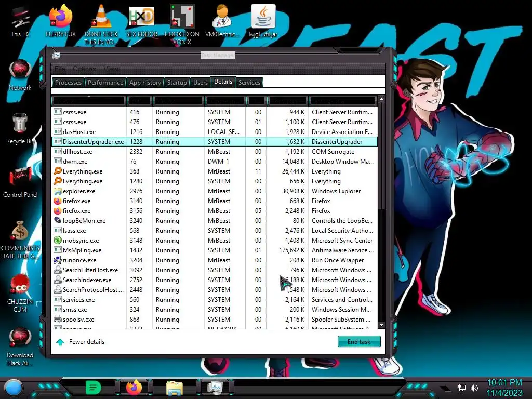Open the App history tab
This screenshot has height=399, width=532.
click(145, 83)
